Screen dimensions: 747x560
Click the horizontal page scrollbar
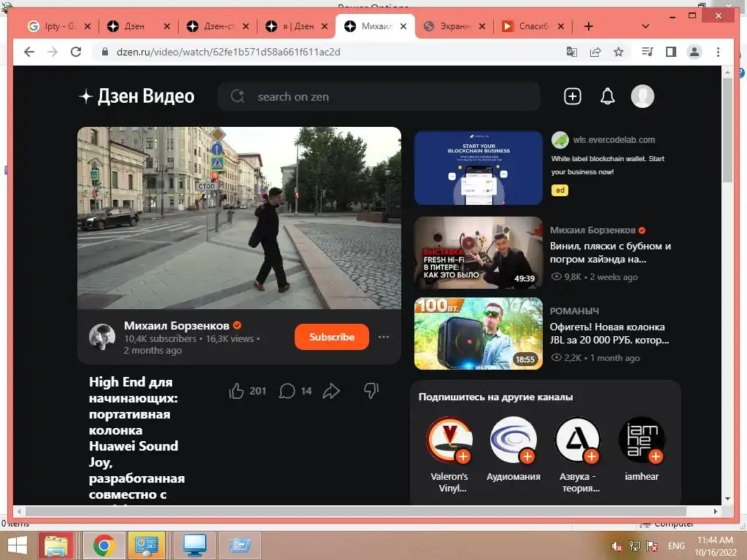pyautogui.click(x=355, y=511)
